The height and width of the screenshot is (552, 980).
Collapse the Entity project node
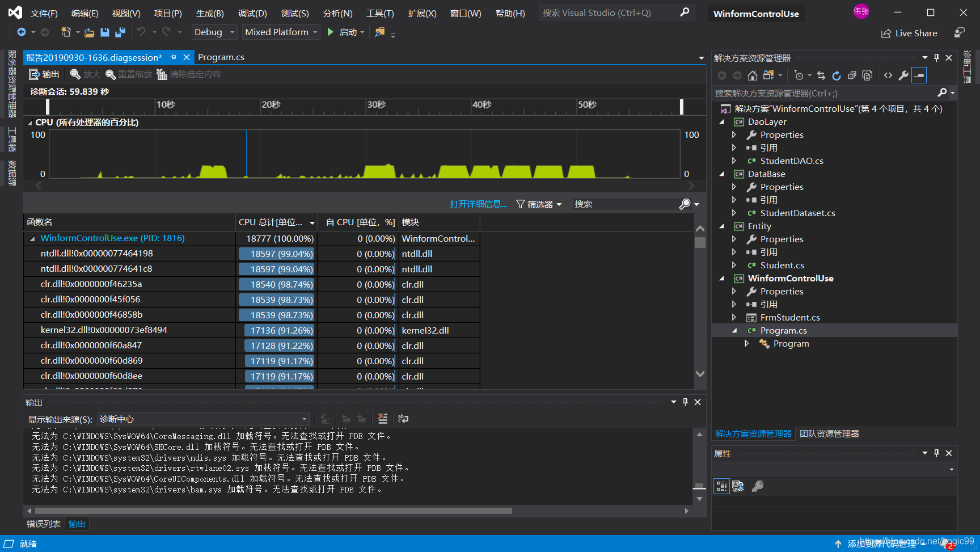click(x=722, y=226)
